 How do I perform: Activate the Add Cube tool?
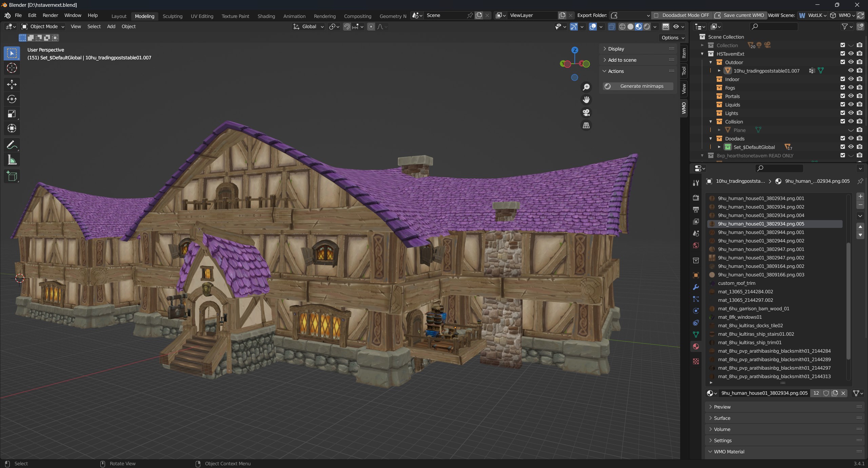(x=12, y=176)
